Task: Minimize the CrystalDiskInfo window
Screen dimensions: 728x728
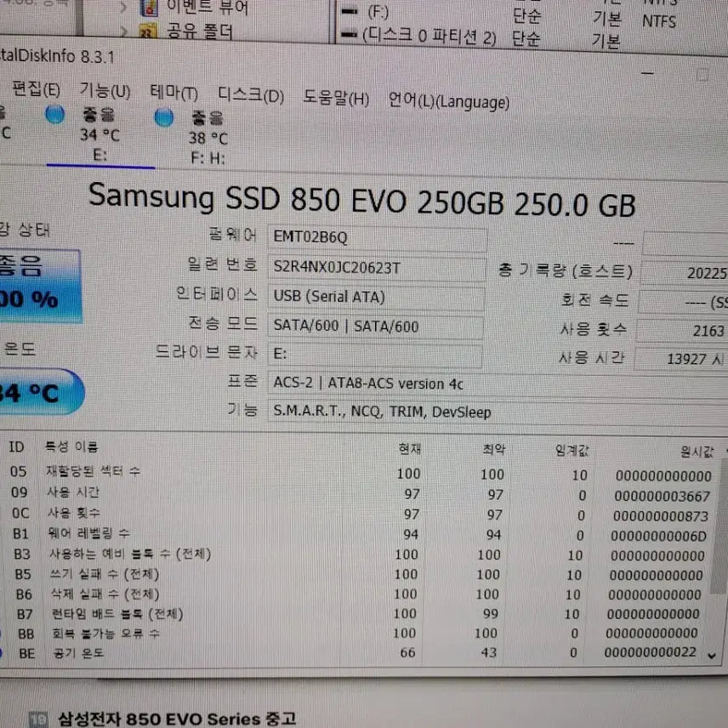Action: (x=647, y=73)
